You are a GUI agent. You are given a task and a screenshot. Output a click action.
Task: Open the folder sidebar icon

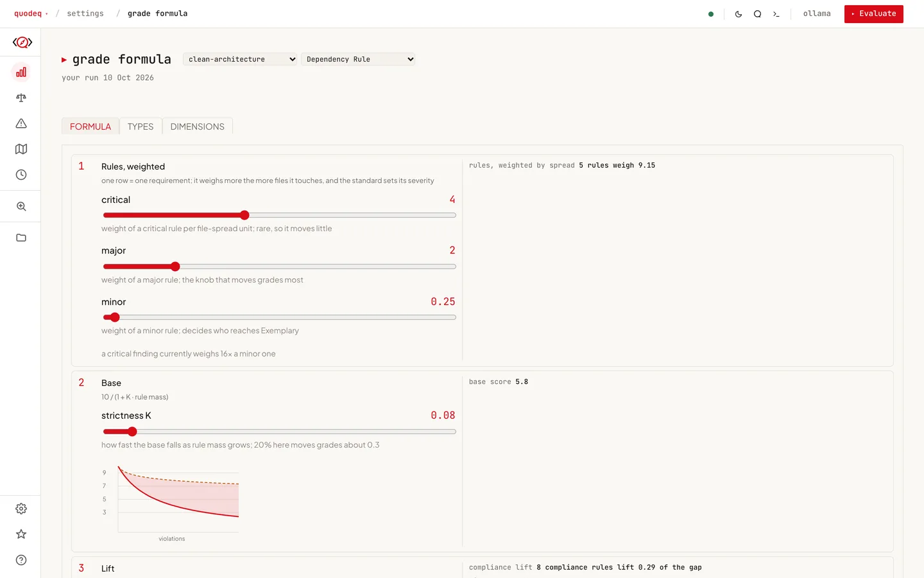pos(21,238)
